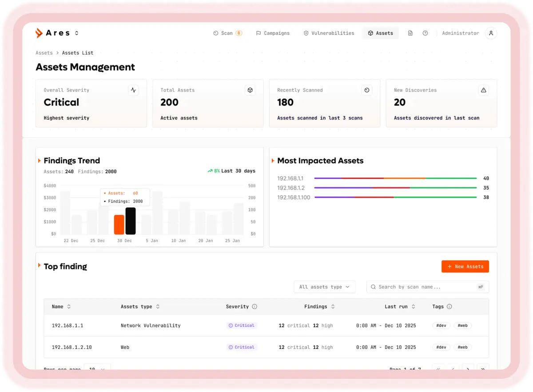Switch to the Campaigns section
The image size is (533, 392).
click(273, 33)
